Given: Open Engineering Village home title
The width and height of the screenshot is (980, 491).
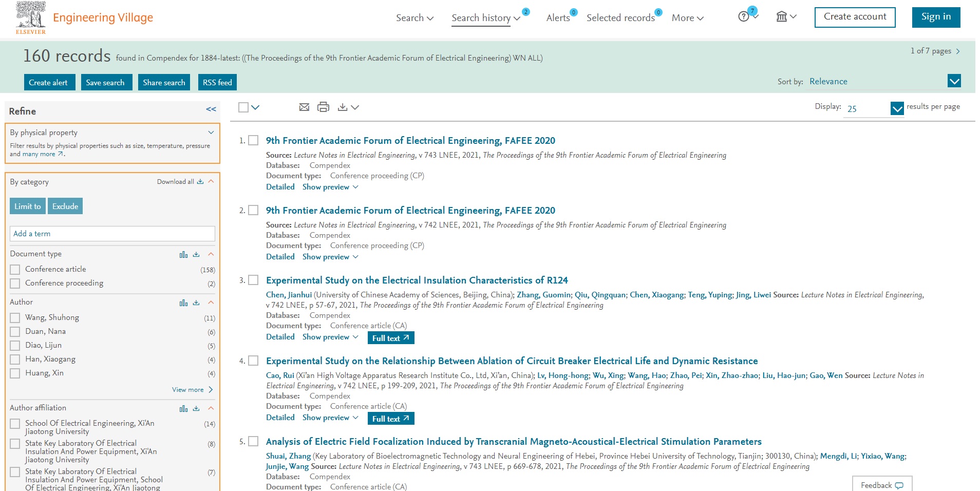Looking at the screenshot, I should (x=103, y=17).
